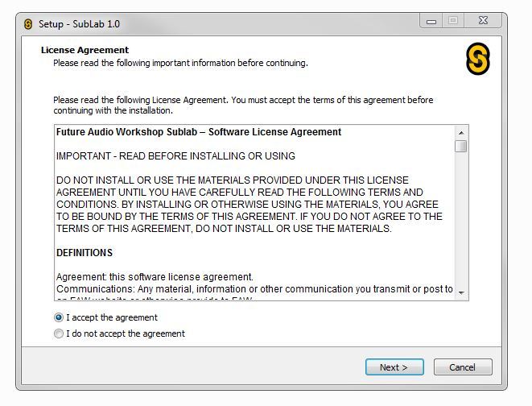Image resolution: width=532 pixels, height=406 pixels.
Task: Click the "Setup - SubLab 1.0" title text
Action: point(80,23)
